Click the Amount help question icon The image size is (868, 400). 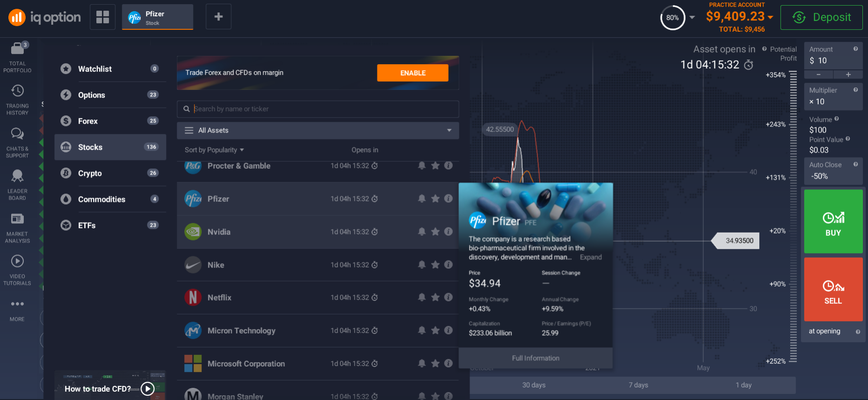855,49
